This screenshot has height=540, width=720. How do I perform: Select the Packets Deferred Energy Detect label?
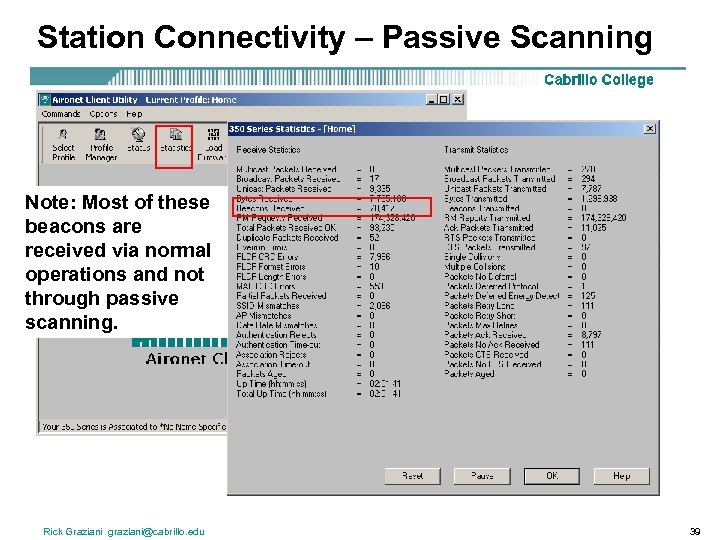pos(501,296)
